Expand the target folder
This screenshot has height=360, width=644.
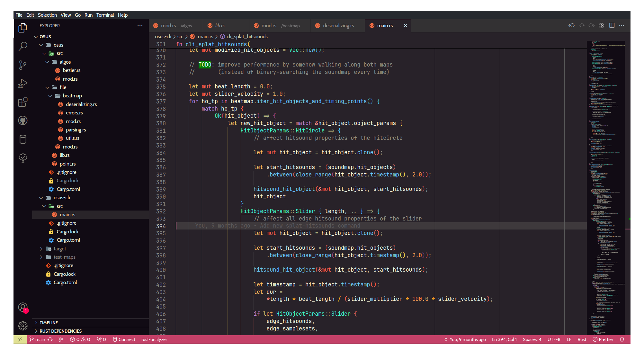click(60, 248)
